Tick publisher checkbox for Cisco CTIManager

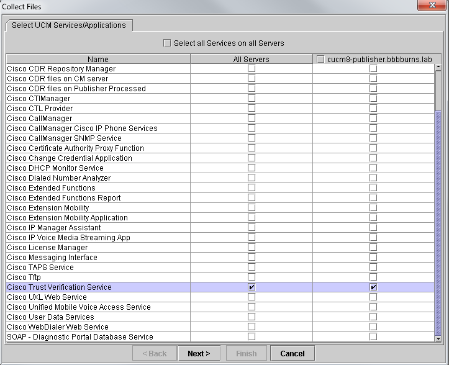click(x=373, y=98)
